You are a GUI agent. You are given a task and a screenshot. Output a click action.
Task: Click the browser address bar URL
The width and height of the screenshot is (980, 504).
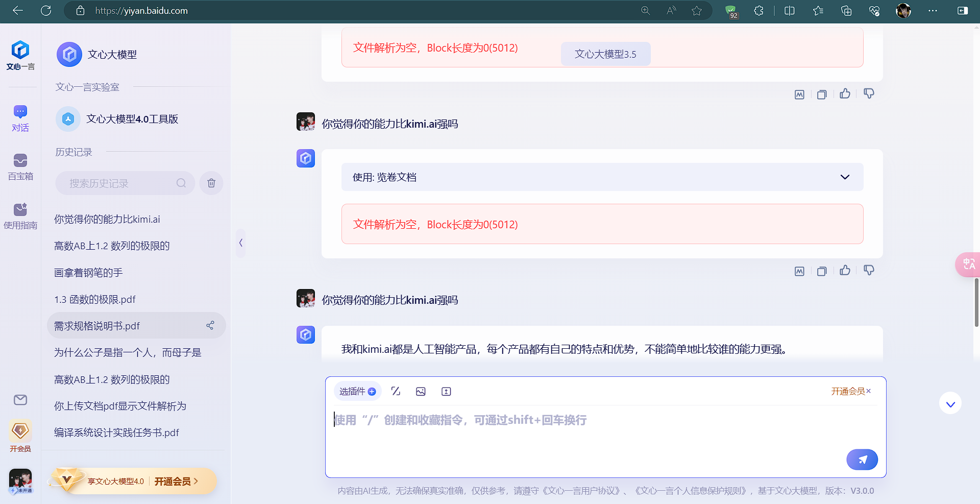(141, 11)
